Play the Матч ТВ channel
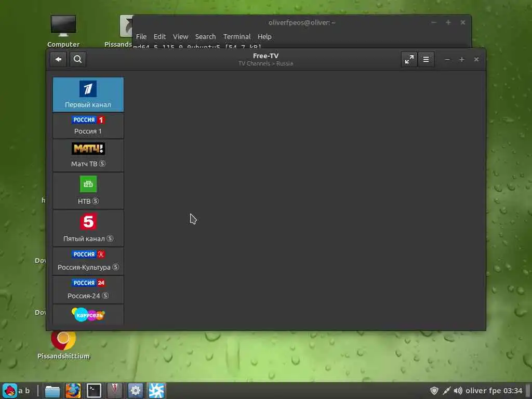 pyautogui.click(x=88, y=155)
